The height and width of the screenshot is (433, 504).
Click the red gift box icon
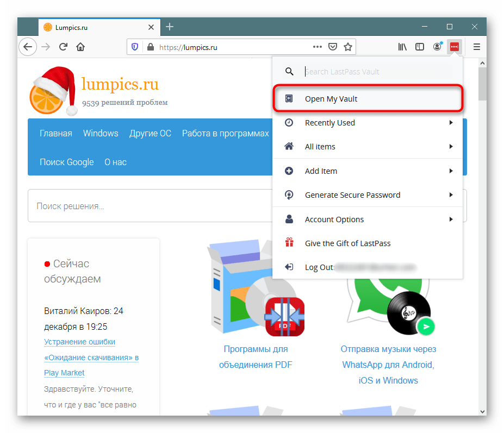(289, 242)
